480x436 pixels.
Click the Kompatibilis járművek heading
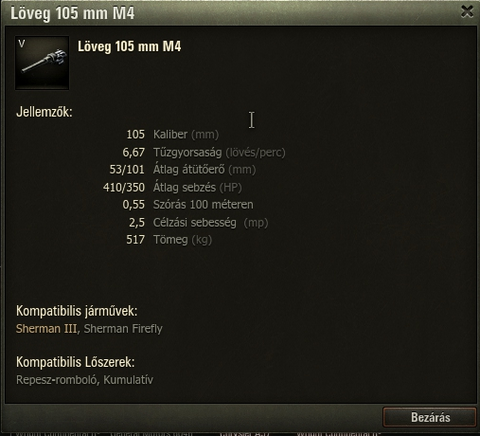pyautogui.click(x=77, y=311)
